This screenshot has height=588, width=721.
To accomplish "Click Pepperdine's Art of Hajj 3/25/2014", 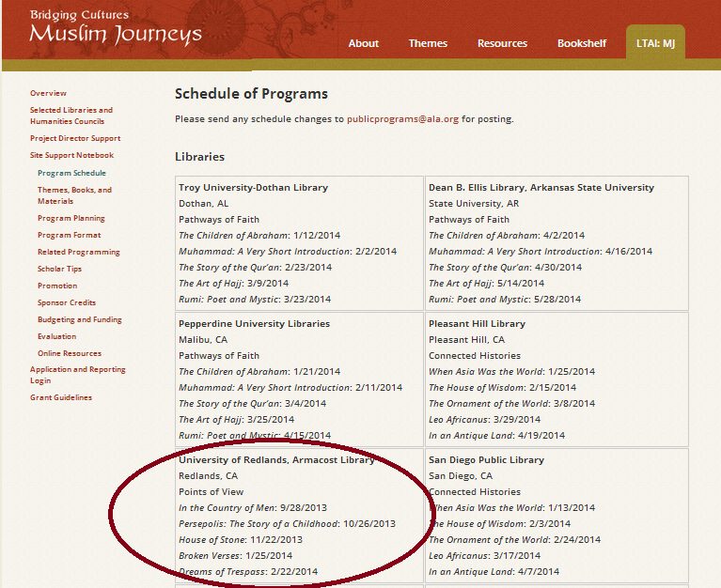I will [236, 420].
